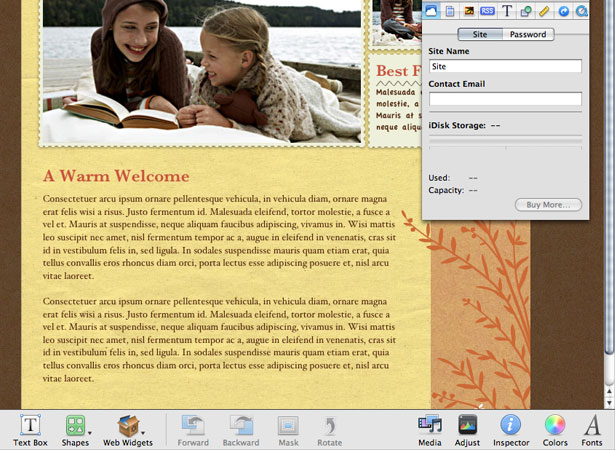Click the scroll down arrow
This screenshot has width=615, height=450.
pos(609,402)
